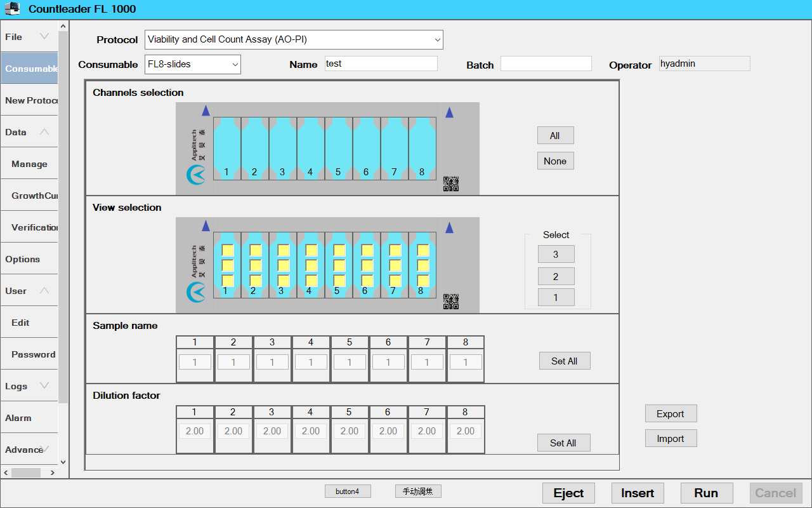The height and width of the screenshot is (508, 812).
Task: Select view option 1
Action: click(556, 297)
